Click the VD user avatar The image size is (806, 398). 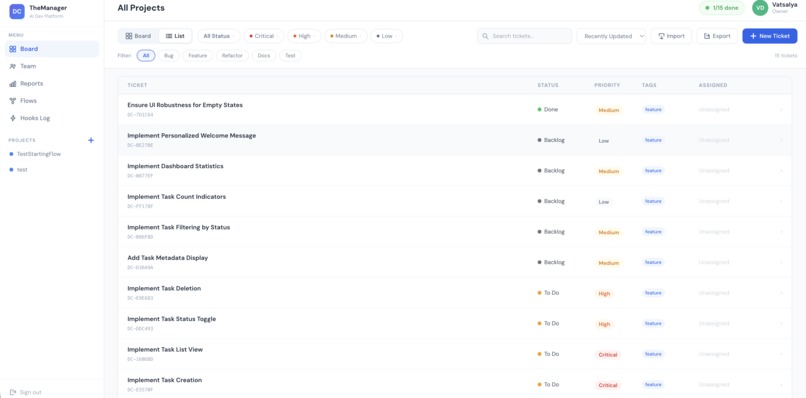[x=760, y=8]
